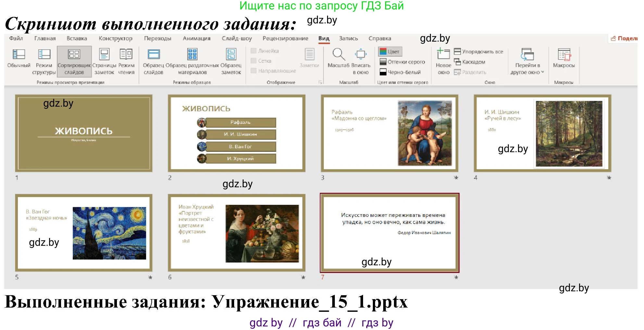Click Вписать в окно
The image size is (644, 330).
(x=361, y=62)
